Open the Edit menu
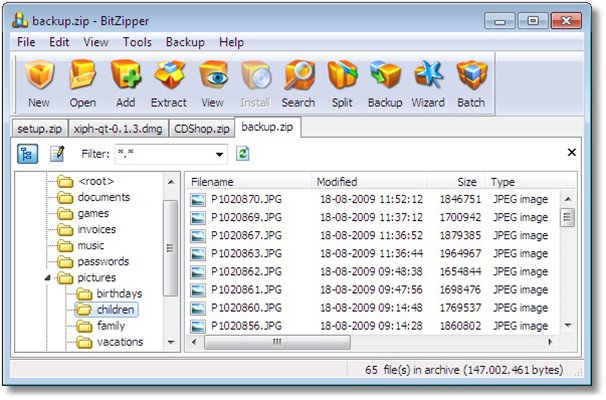This screenshot has height=400, width=606. (x=59, y=42)
